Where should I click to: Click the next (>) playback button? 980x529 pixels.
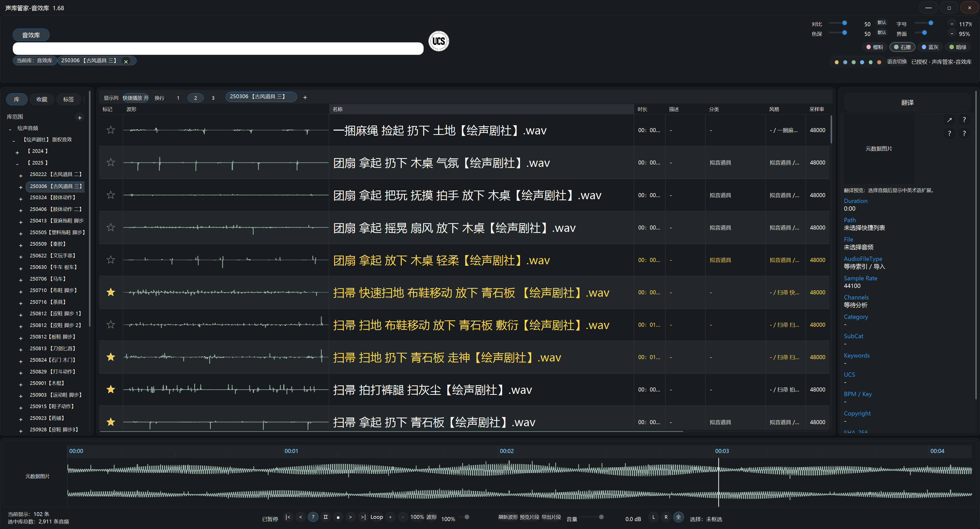pos(350,517)
